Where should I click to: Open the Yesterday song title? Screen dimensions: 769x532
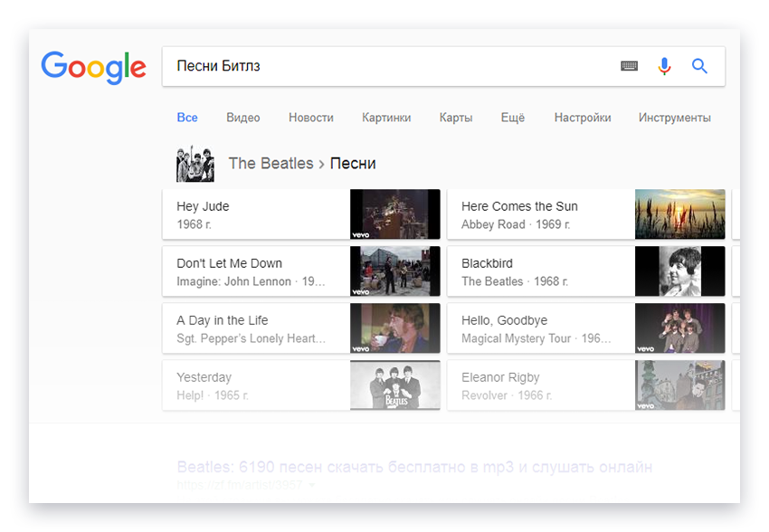[204, 377]
